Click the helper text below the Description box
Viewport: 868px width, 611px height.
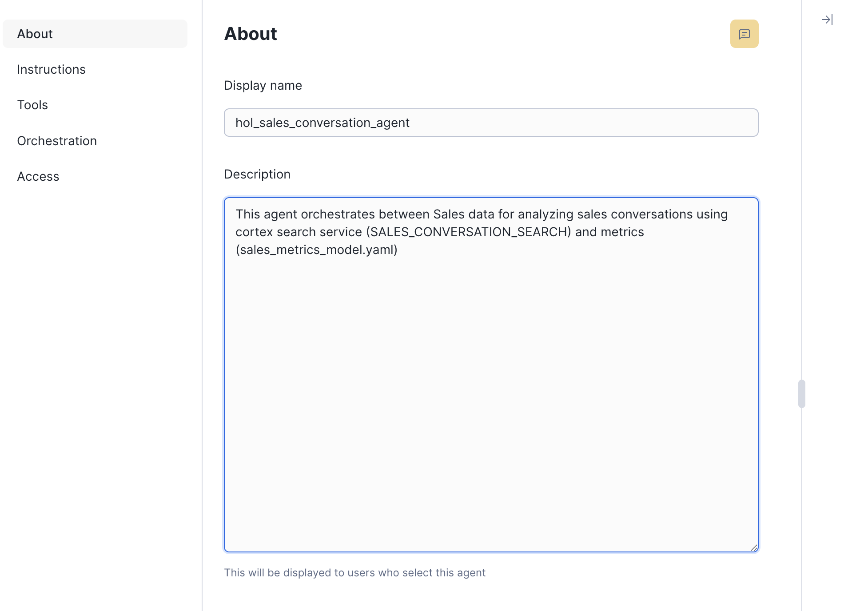coord(355,573)
